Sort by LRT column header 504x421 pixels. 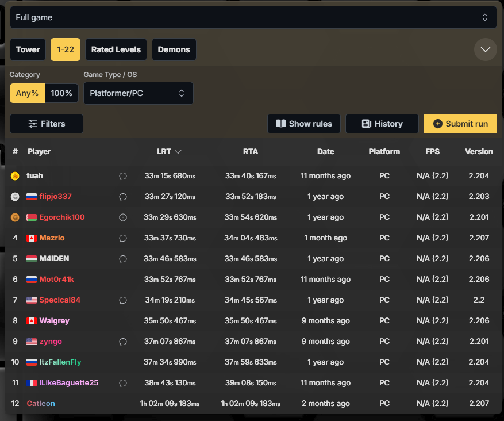click(169, 151)
